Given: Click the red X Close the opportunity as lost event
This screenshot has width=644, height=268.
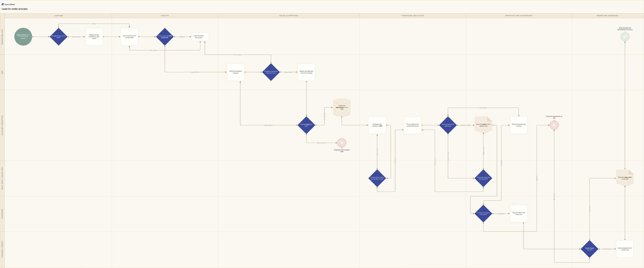Looking at the screenshot, I should coord(554,125).
